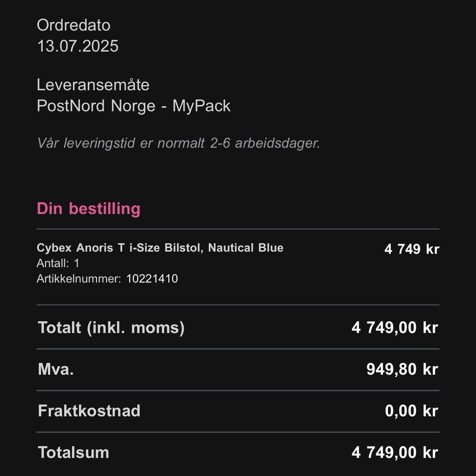Click the Mva. label
Viewport: 476px width, 476px height.
point(56,369)
